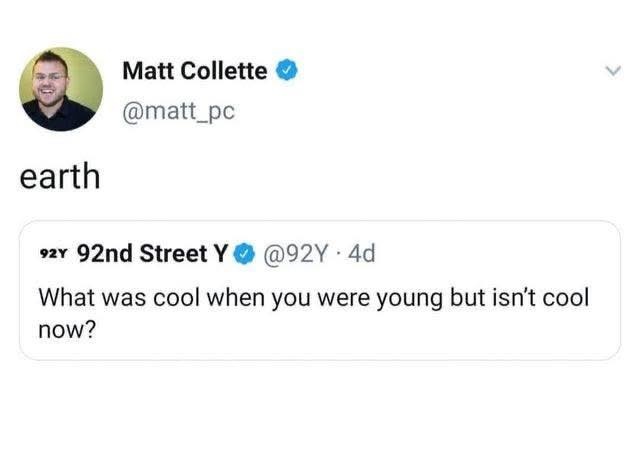This screenshot has width=640, height=455.
Task: Open the 92nd Street Y profile name
Action: [152, 253]
